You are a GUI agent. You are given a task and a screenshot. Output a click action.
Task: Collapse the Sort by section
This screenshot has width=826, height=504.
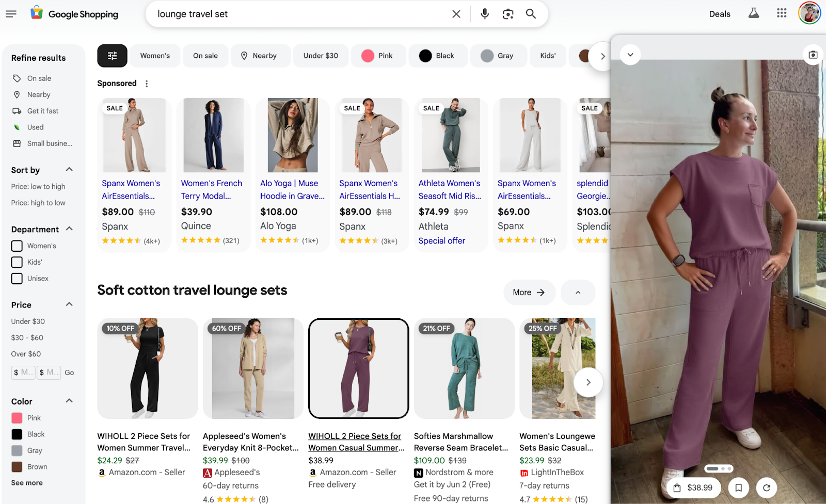coord(70,169)
